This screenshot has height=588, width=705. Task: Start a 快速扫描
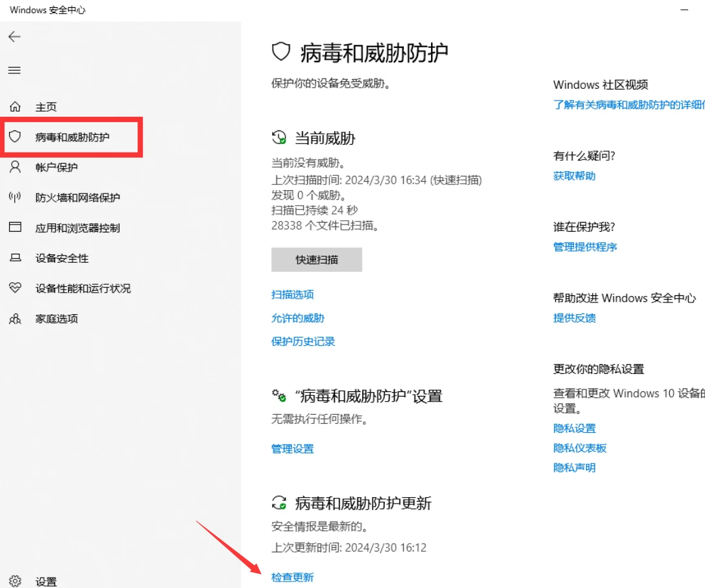pyautogui.click(x=317, y=260)
